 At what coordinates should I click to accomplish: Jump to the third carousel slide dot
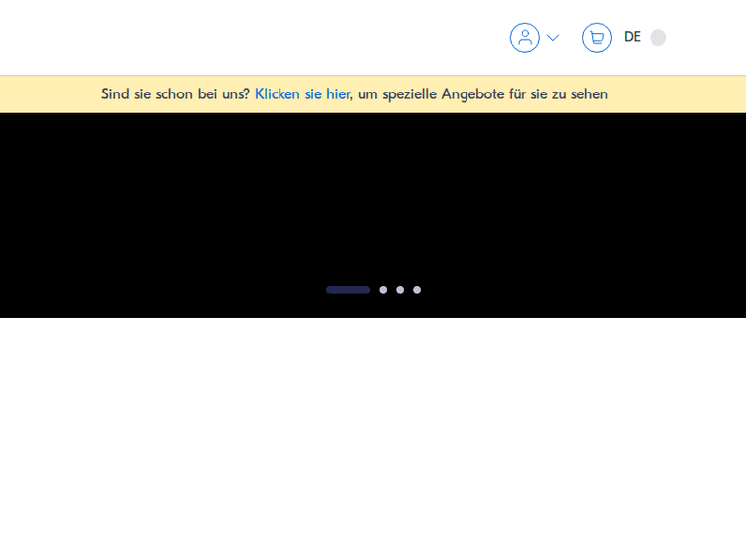400,290
